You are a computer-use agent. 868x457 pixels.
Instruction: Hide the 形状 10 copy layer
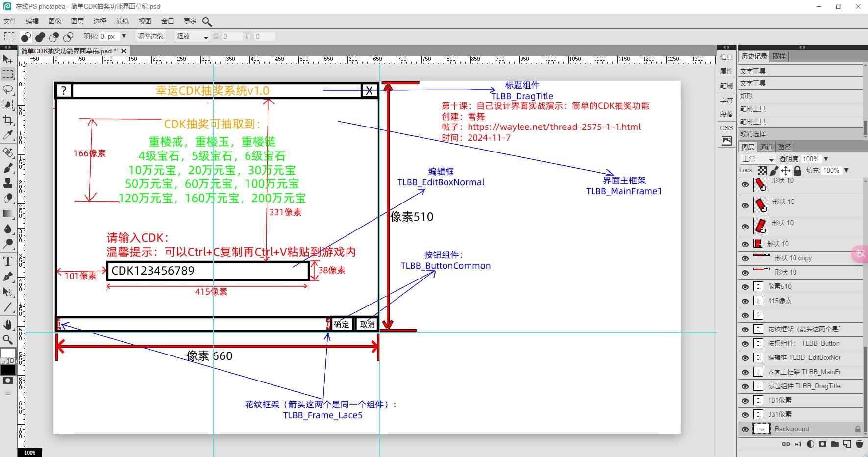pos(745,258)
